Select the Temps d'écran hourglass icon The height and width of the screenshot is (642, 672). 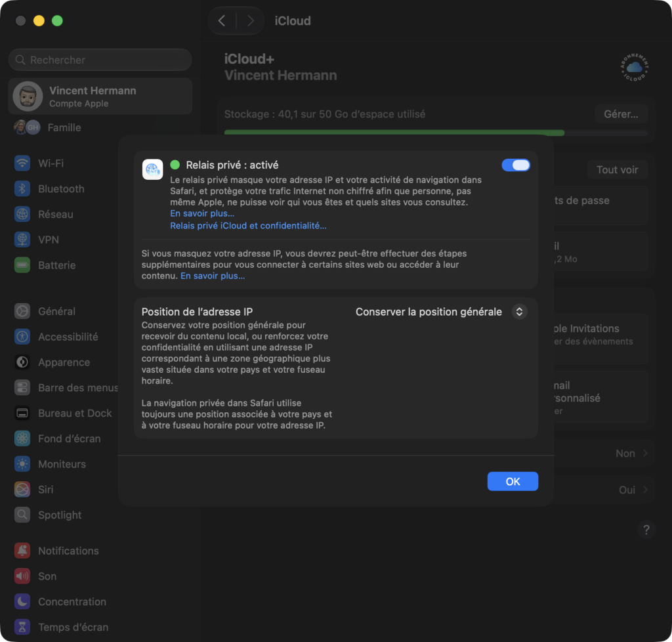(x=22, y=627)
